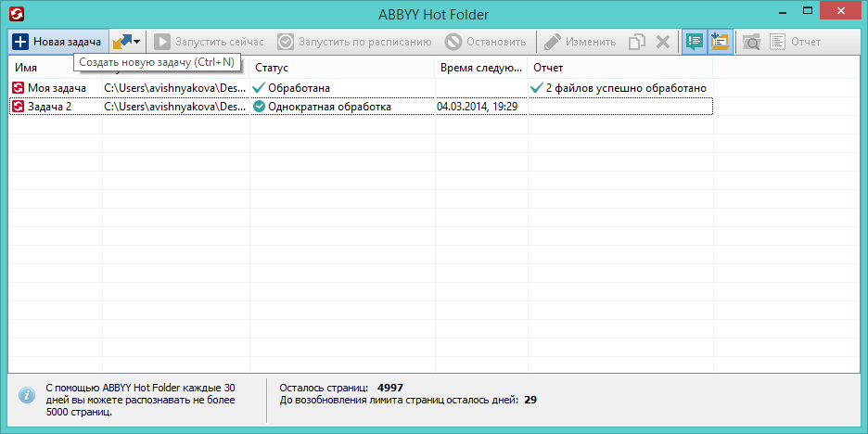868x434 pixels.
Task: Click the folder path of Моя задача
Action: pyautogui.click(x=175, y=88)
